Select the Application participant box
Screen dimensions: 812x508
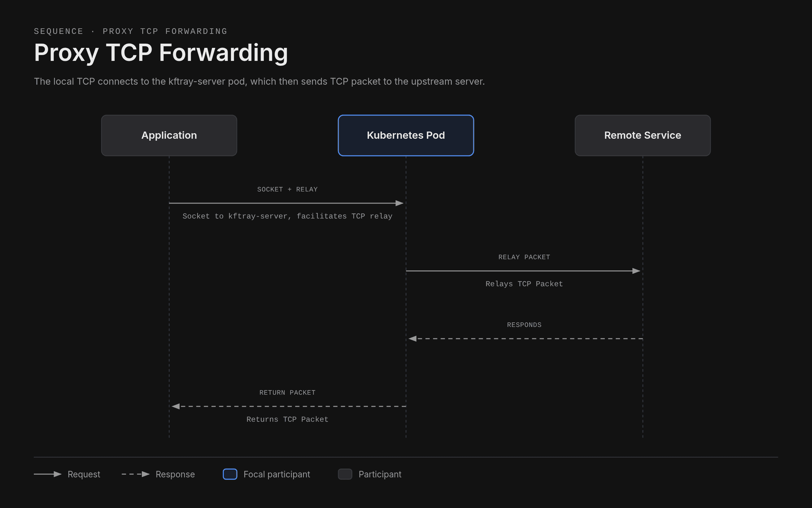click(169, 135)
